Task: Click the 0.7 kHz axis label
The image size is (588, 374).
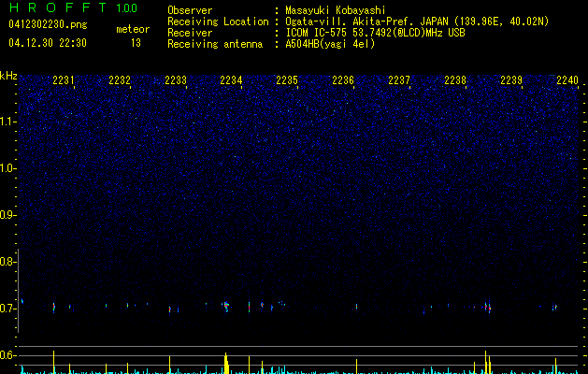Action: tap(8, 309)
